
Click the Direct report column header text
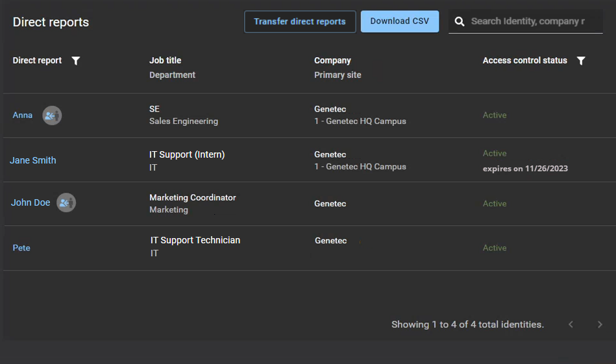[37, 60]
